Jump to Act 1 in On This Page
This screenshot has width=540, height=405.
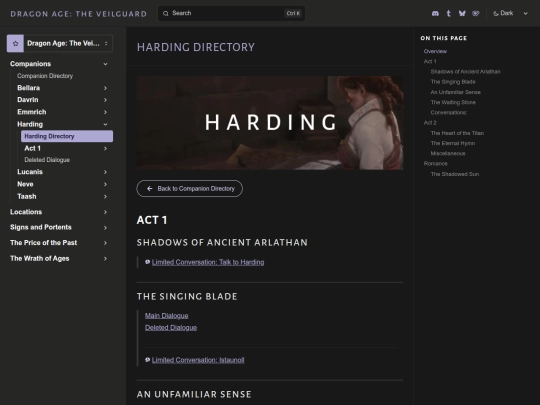tap(430, 61)
